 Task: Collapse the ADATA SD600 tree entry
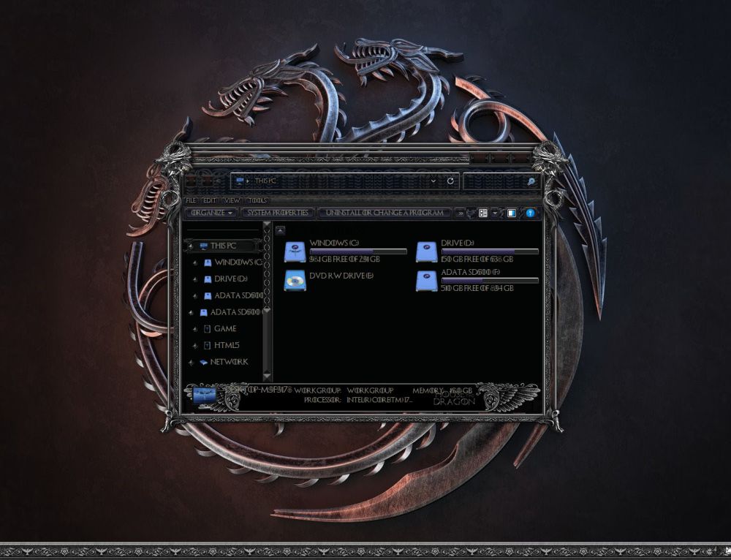(192, 311)
